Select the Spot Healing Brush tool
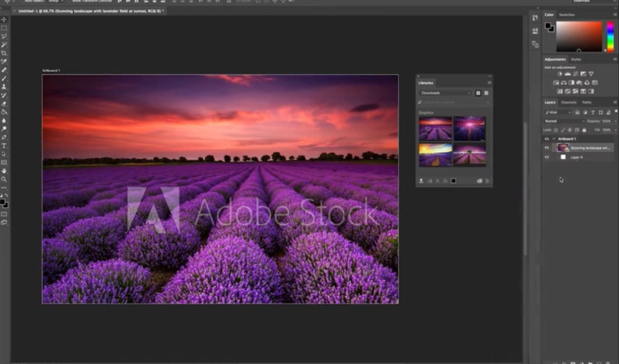The image size is (619, 364). 4,70
